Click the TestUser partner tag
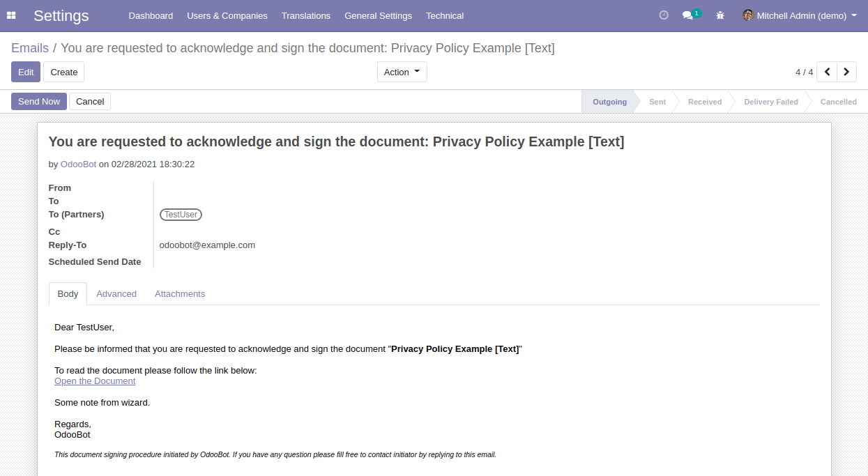 (x=181, y=214)
